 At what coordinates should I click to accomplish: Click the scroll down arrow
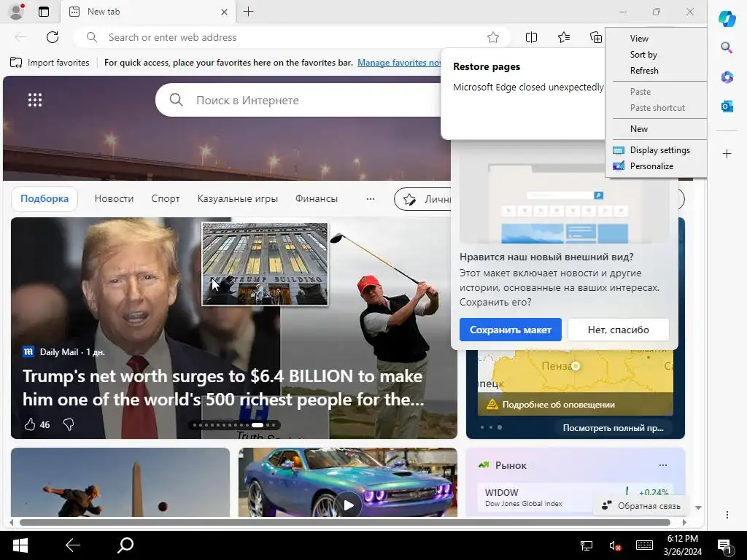pyautogui.click(x=698, y=507)
